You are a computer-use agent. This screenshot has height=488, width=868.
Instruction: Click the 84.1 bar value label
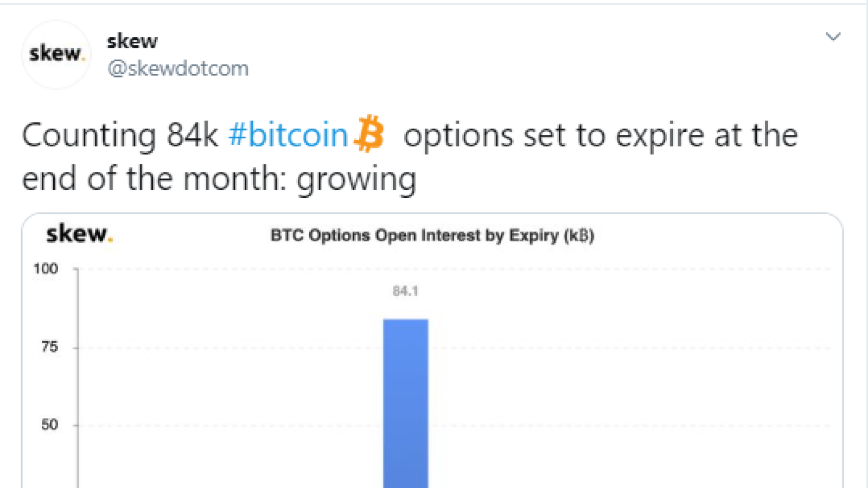[x=405, y=291]
